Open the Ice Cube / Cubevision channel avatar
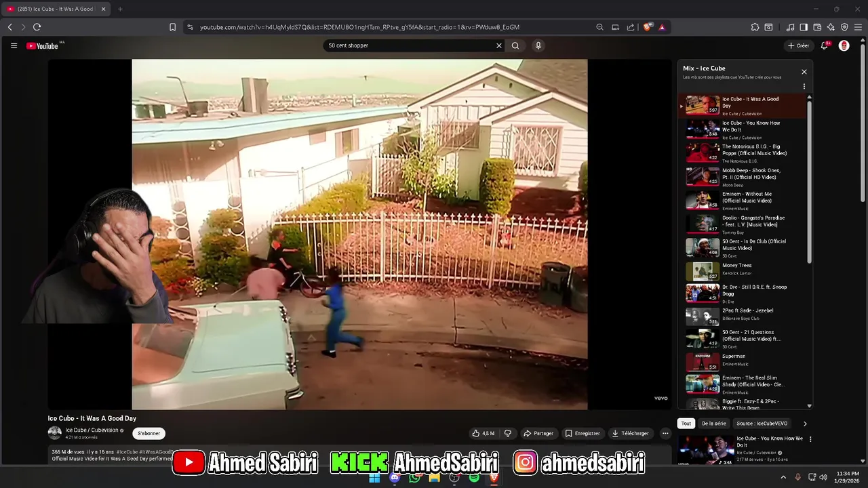The image size is (868, 488). click(54, 432)
